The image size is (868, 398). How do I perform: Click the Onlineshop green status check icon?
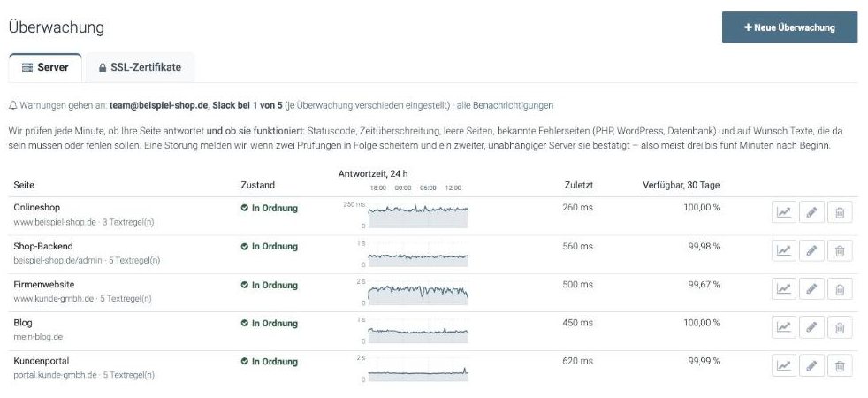tap(245, 208)
